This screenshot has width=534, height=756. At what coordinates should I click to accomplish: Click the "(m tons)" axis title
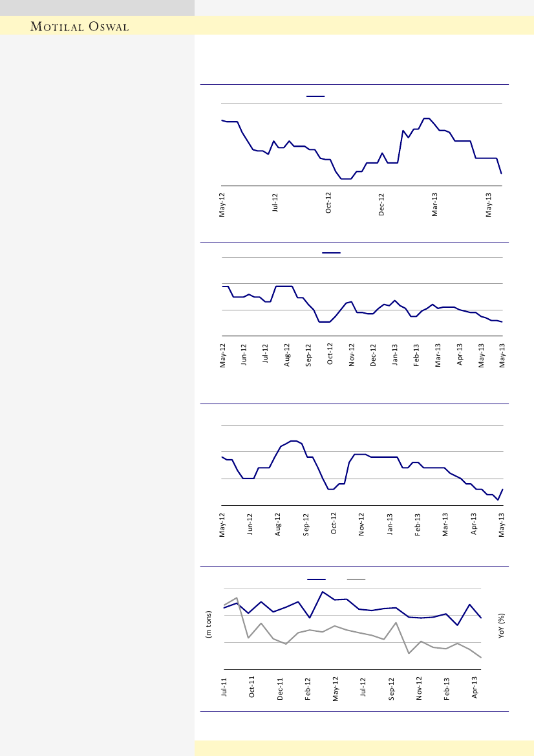[x=209, y=625]
